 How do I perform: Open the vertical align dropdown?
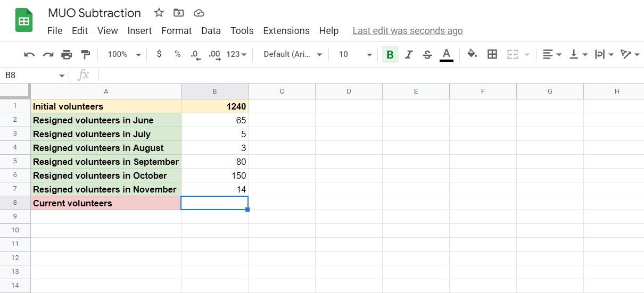point(579,54)
